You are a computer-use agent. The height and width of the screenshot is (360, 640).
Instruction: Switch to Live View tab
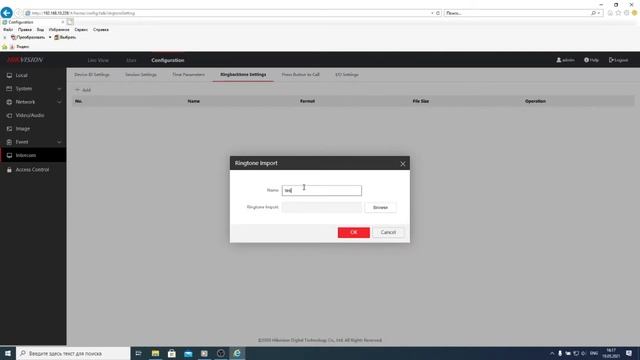click(x=98, y=60)
